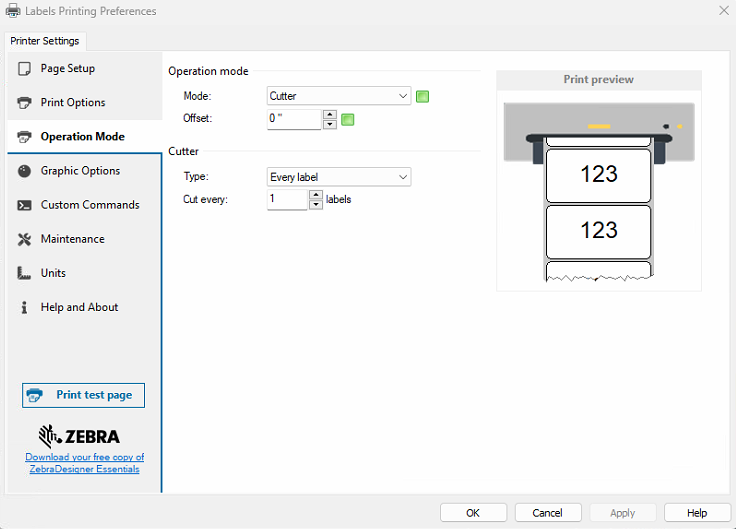Click the Zebra logo
Screen dimensions: 736x529
(x=79, y=437)
